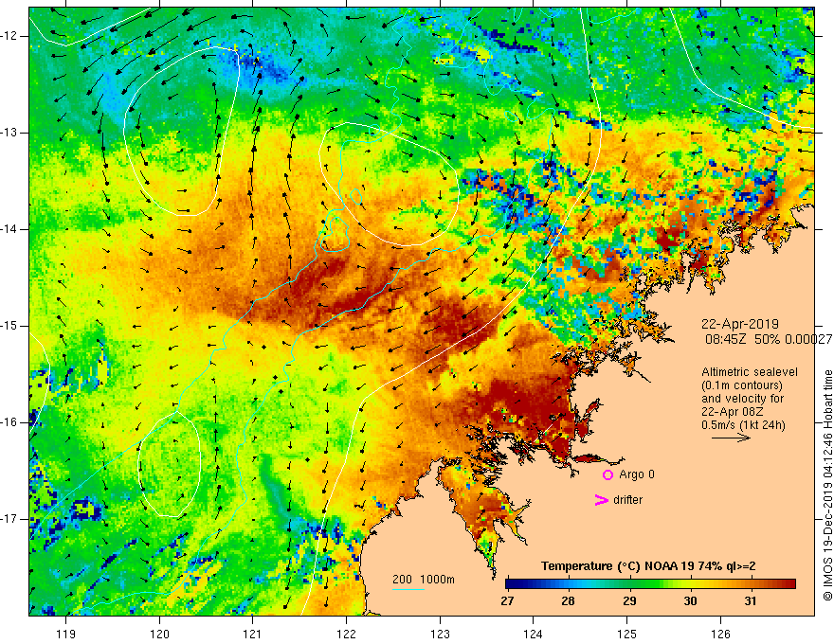834x644 pixels.
Task: Click the latitude label -12
Action: (9, 36)
